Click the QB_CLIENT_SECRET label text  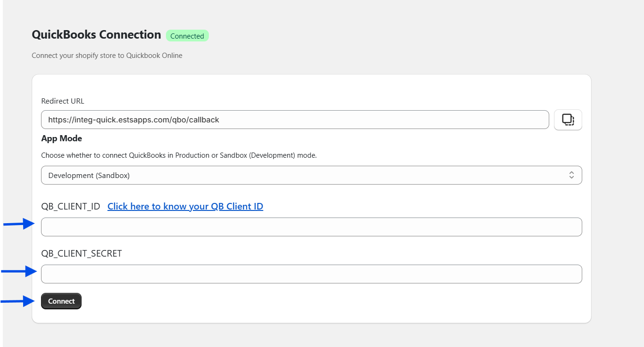[x=82, y=253]
